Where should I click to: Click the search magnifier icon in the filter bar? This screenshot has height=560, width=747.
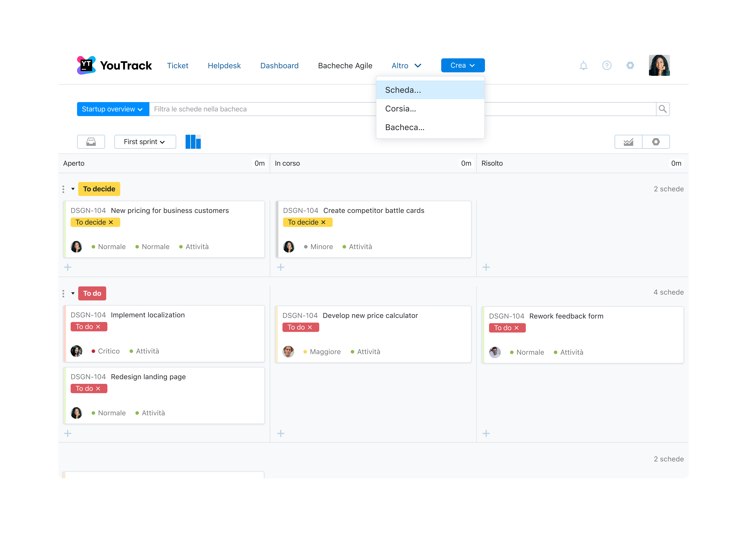pos(663,109)
